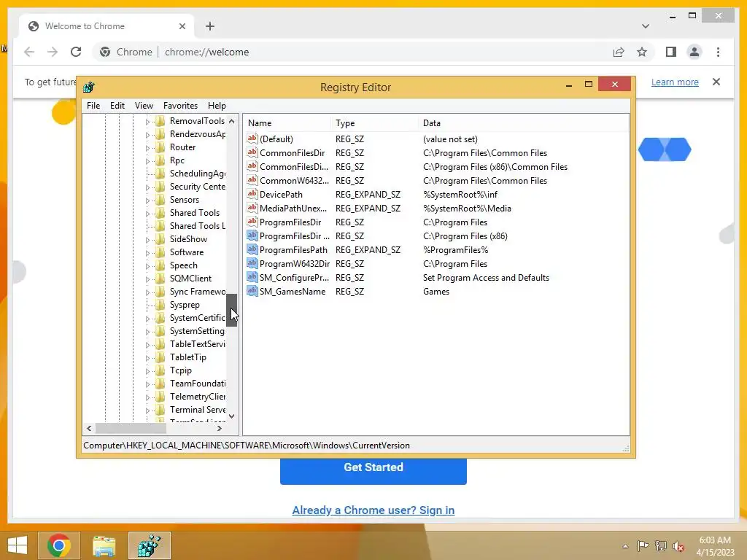Expand the Security Center key
Viewport: 747px width, 560px height.
click(x=147, y=187)
